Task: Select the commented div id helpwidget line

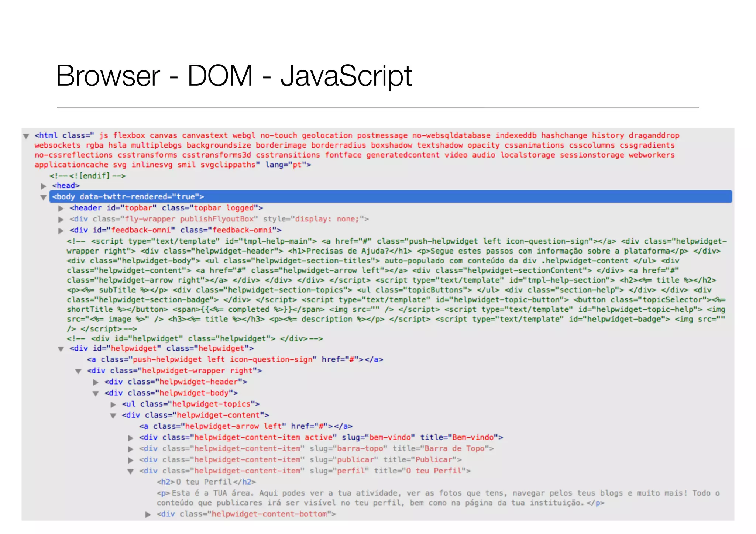Action: pyautogui.click(x=195, y=338)
